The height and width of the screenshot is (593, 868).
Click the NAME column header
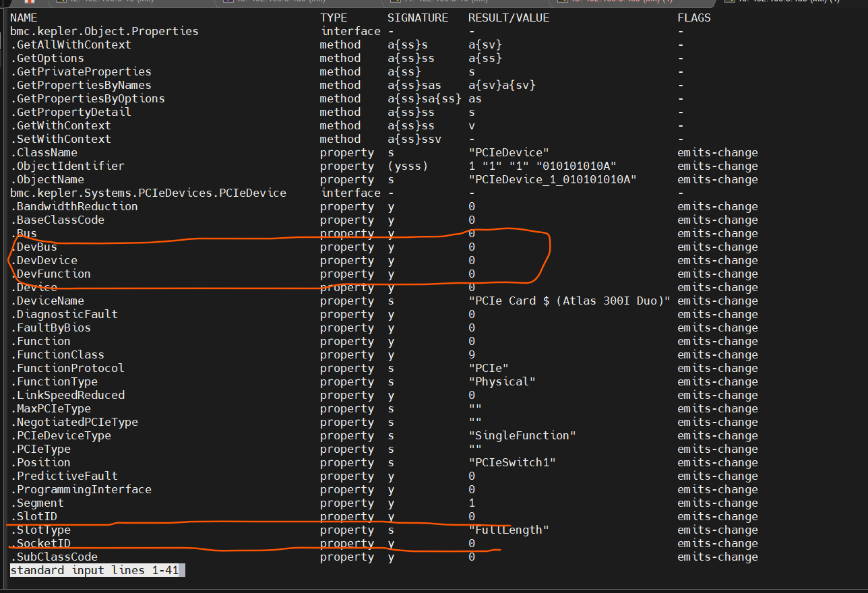click(x=24, y=18)
